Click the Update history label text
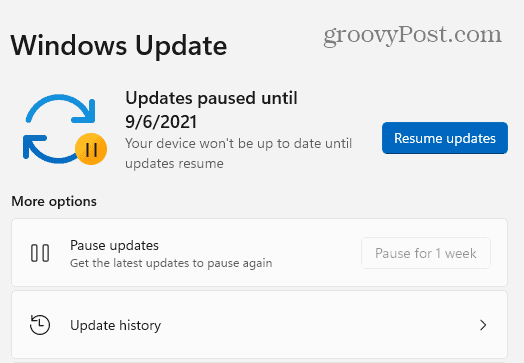Image resolution: width=524 pixels, height=363 pixels. click(116, 325)
